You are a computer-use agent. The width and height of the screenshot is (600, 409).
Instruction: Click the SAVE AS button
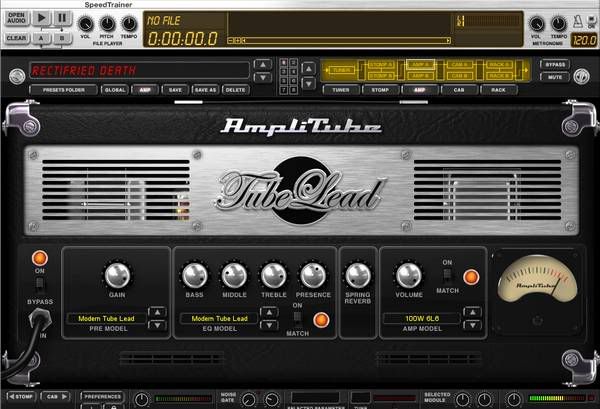(205, 90)
